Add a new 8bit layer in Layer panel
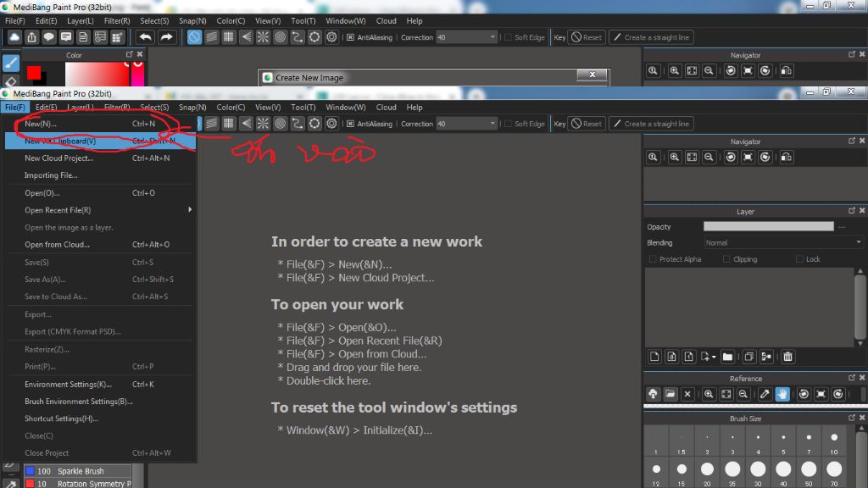Screen dimensions: 868x488 tap(671, 357)
